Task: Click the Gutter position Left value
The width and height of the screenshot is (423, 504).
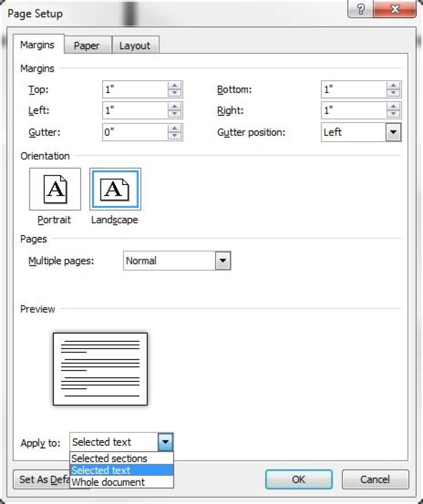Action: [354, 132]
